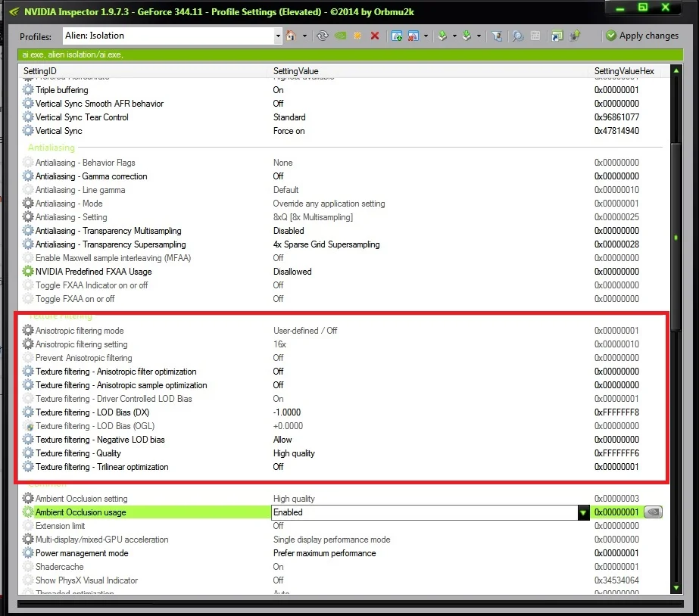This screenshot has height=616, width=699.
Task: Expand the import profiles dropdown arrow
Action: 479,36
